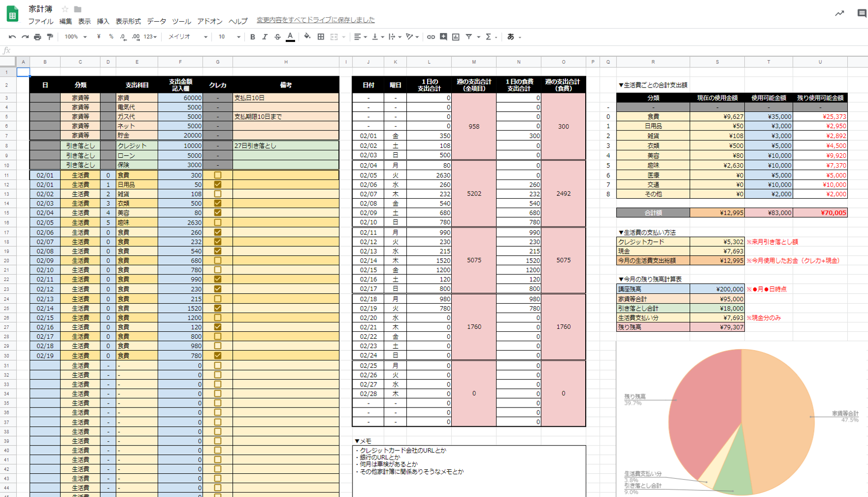Untick クレカ checkbox for 02/04 美容 80
This screenshot has width=868, height=497.
217,213
